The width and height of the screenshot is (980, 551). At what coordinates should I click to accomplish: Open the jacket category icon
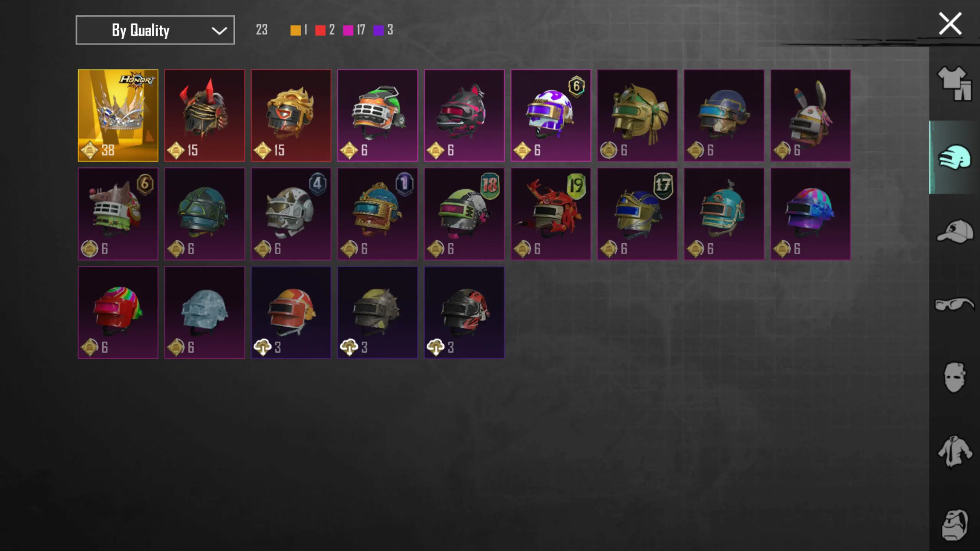954,451
